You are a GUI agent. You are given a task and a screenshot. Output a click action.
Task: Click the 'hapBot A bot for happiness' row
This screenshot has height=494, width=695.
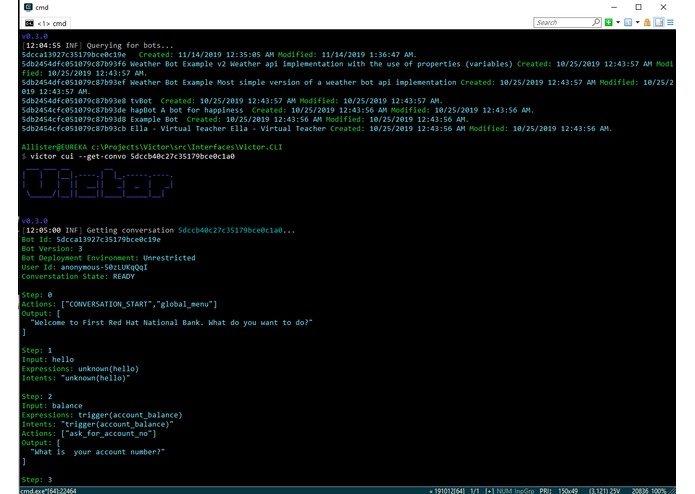[x=277, y=110]
